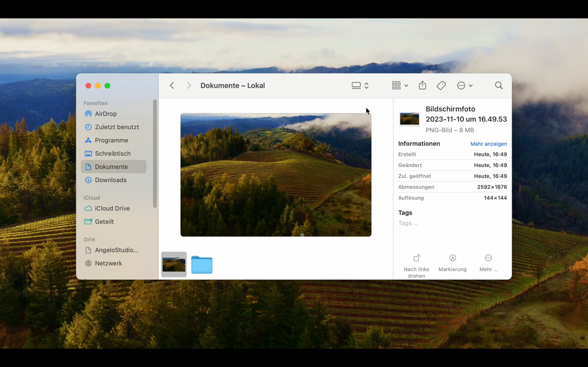588x367 pixels.
Task: Open AirDrop from the sidebar
Action: click(106, 114)
